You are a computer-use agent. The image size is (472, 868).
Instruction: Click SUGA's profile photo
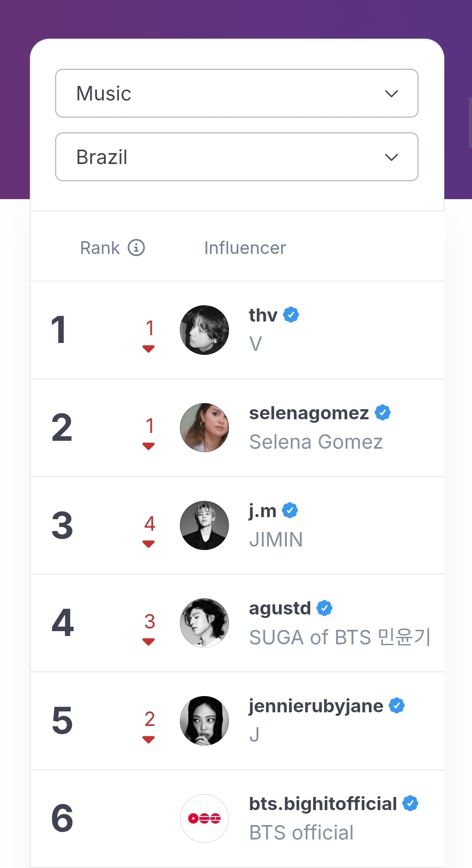(x=204, y=623)
